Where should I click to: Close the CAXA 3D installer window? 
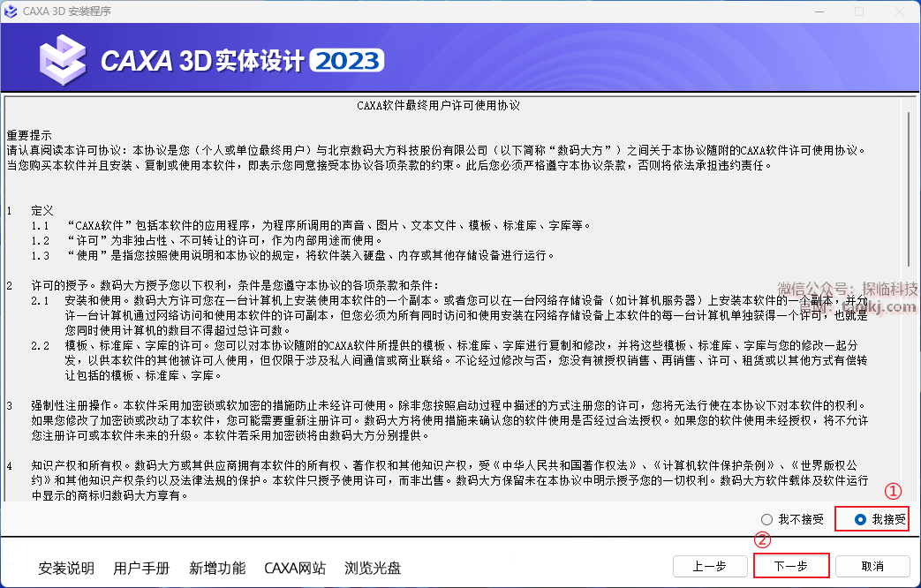899,11
